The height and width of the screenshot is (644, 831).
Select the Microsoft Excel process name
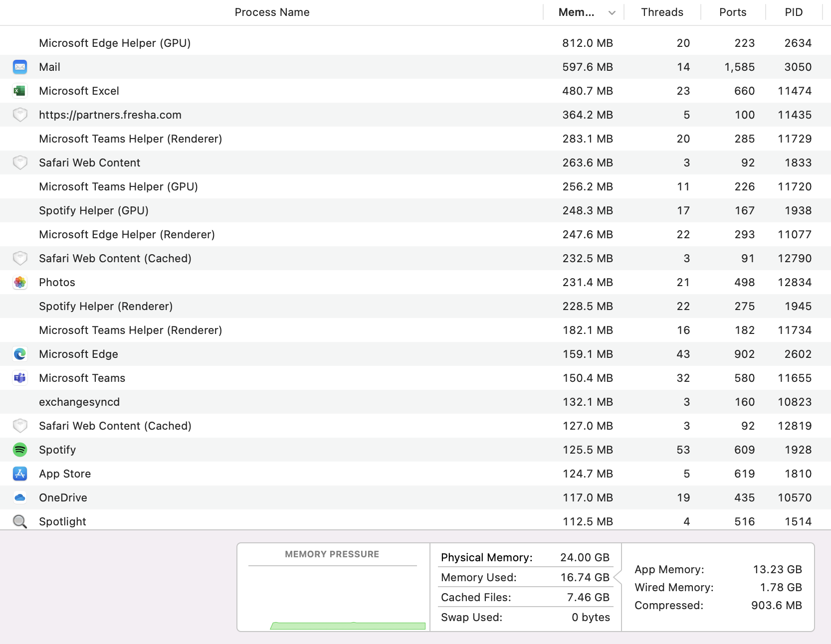coord(79,91)
